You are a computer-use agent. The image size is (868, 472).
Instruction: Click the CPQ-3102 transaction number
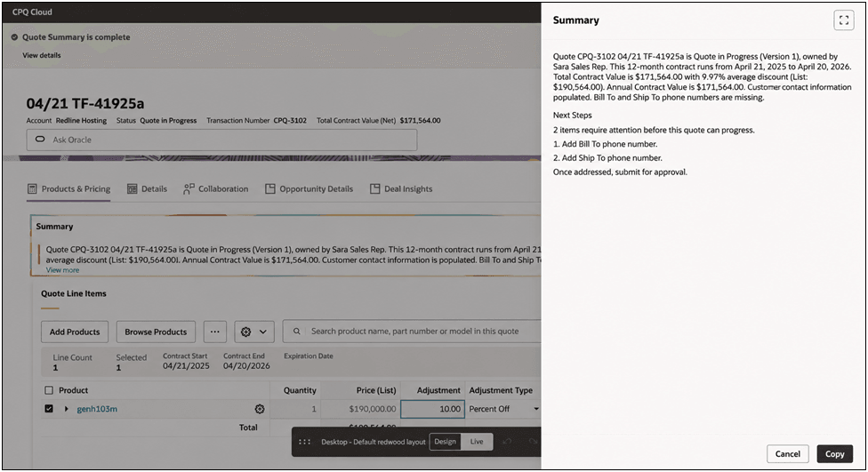[290, 120]
